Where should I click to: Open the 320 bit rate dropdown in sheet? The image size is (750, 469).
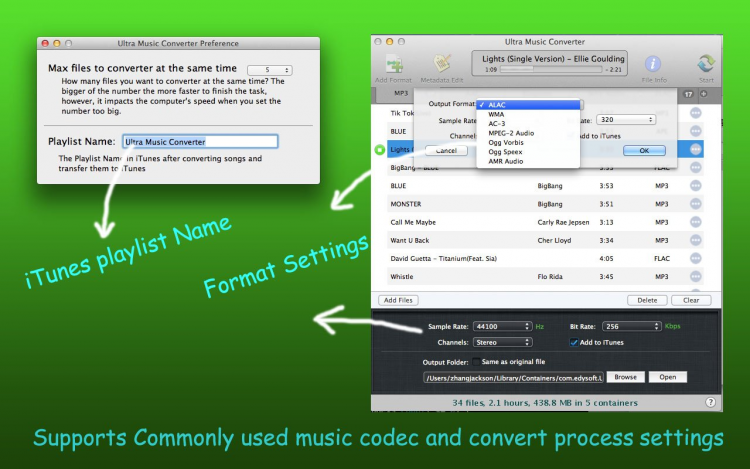pos(626,120)
